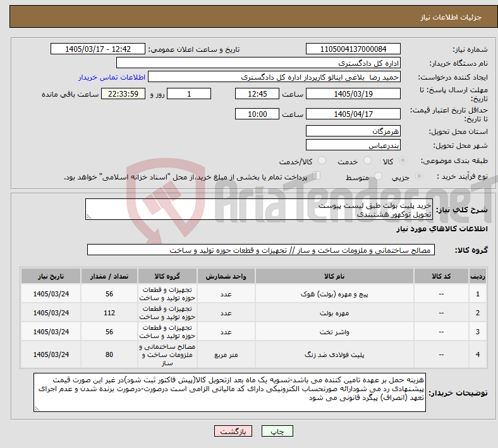This screenshot has width=498, height=448.
Task: Click need date 1405/03/24 in row 1
Action: [51, 294]
